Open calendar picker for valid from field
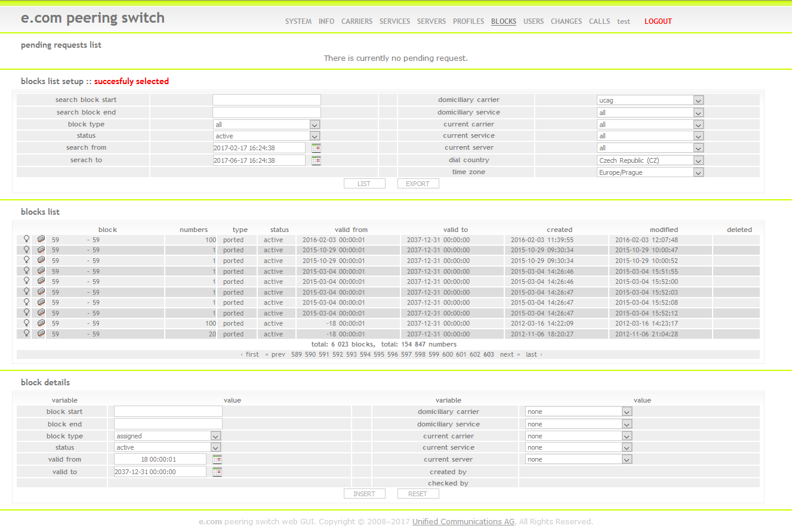Screen dimensions: 792x532 pyautogui.click(x=217, y=459)
